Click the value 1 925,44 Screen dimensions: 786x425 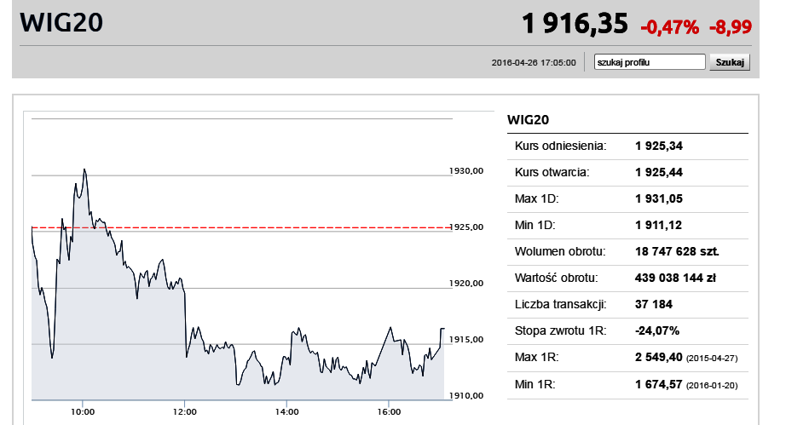point(659,172)
